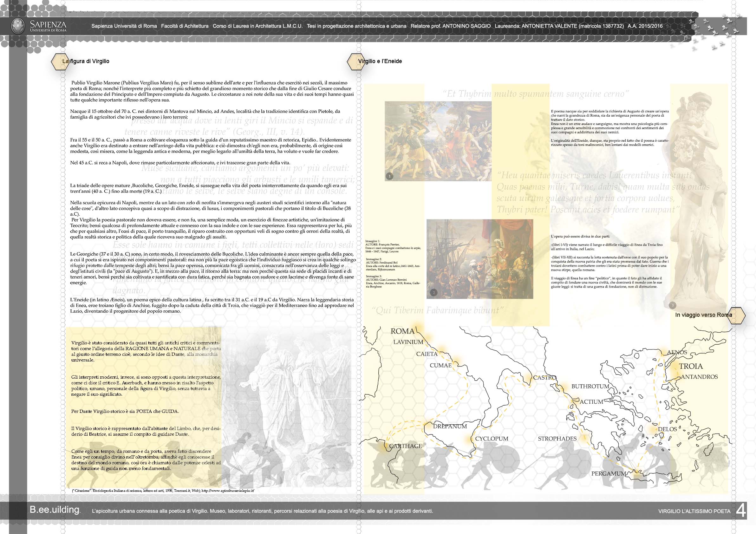Click the B.ee.uilding title in the footer

pos(55,510)
